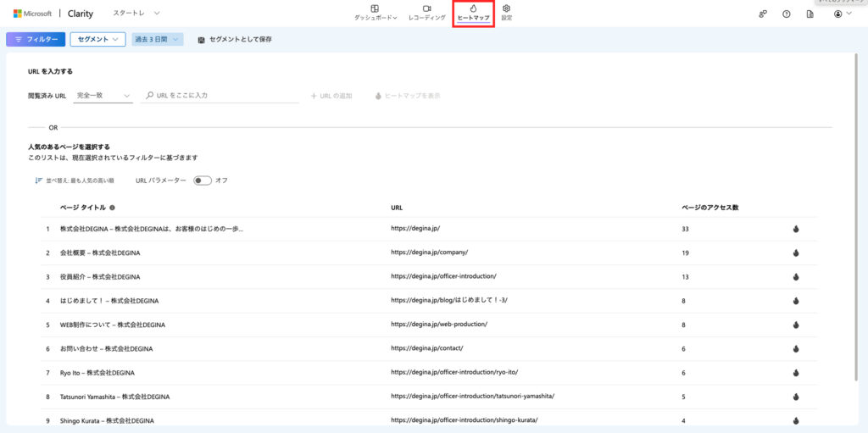Open the help question mark icon
This screenshot has width=868, height=433.
pos(786,14)
